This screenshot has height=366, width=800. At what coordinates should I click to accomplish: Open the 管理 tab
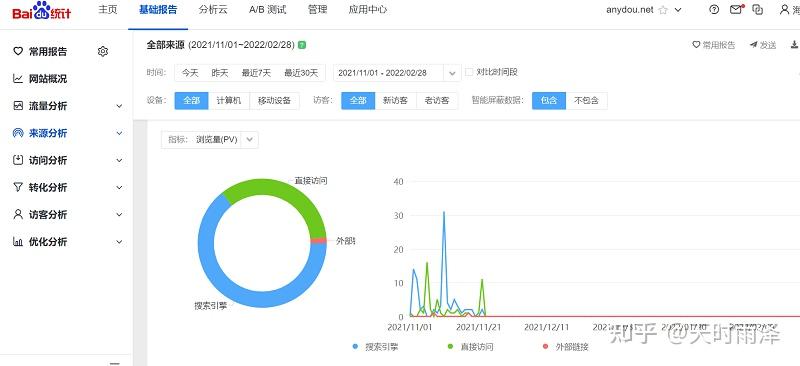[x=317, y=10]
